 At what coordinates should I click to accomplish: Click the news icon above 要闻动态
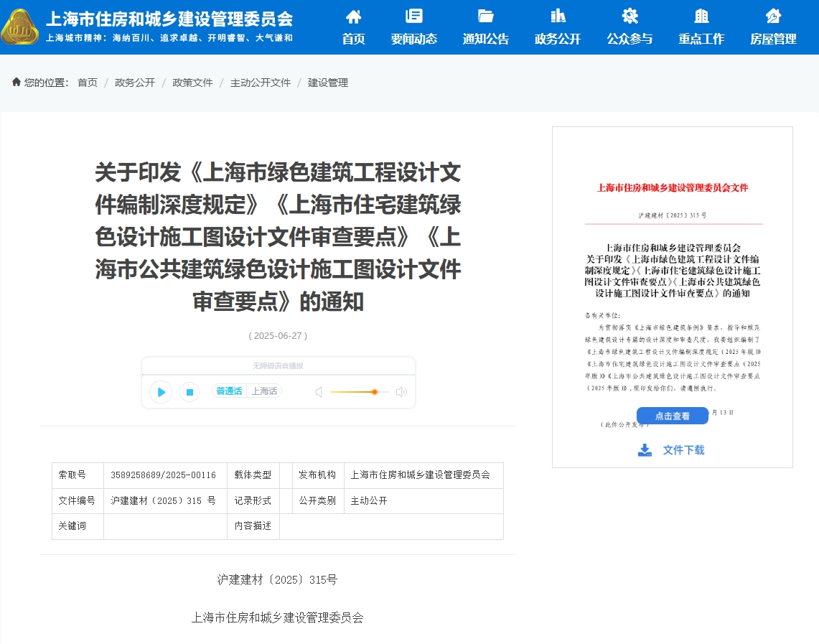point(413,15)
